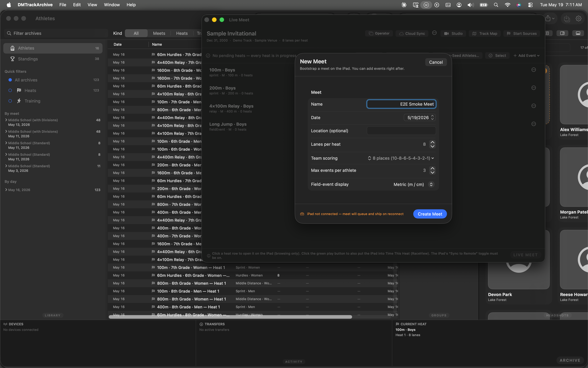This screenshot has width=588, height=368.
Task: Toggle right sidebar panel layout icon
Action: tap(562, 33)
